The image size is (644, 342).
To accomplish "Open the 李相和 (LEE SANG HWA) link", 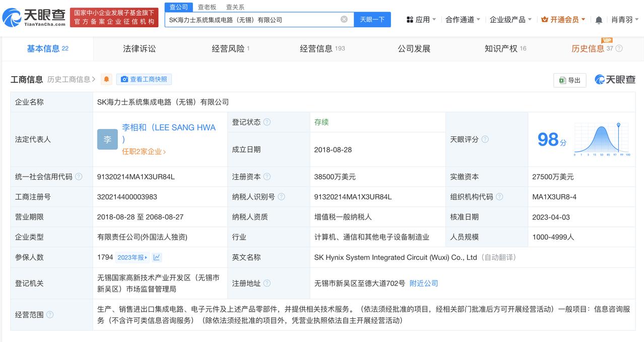I will coord(169,133).
